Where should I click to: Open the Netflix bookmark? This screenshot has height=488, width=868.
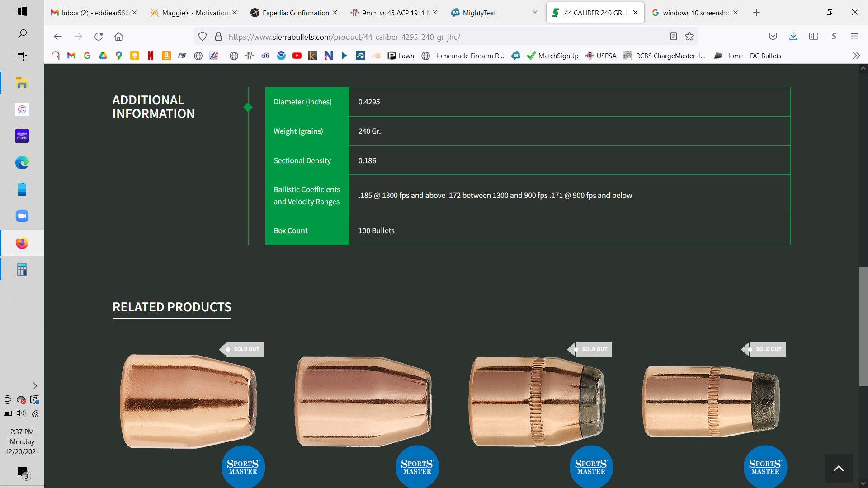[151, 56]
